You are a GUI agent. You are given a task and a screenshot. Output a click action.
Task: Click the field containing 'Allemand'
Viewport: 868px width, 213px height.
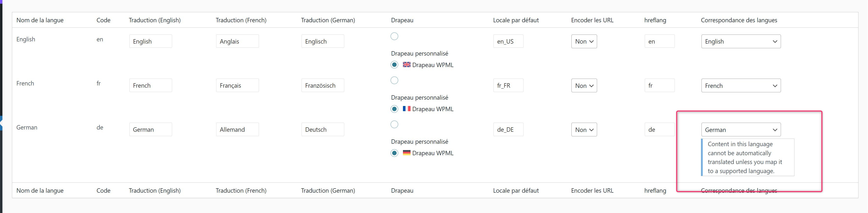237,130
